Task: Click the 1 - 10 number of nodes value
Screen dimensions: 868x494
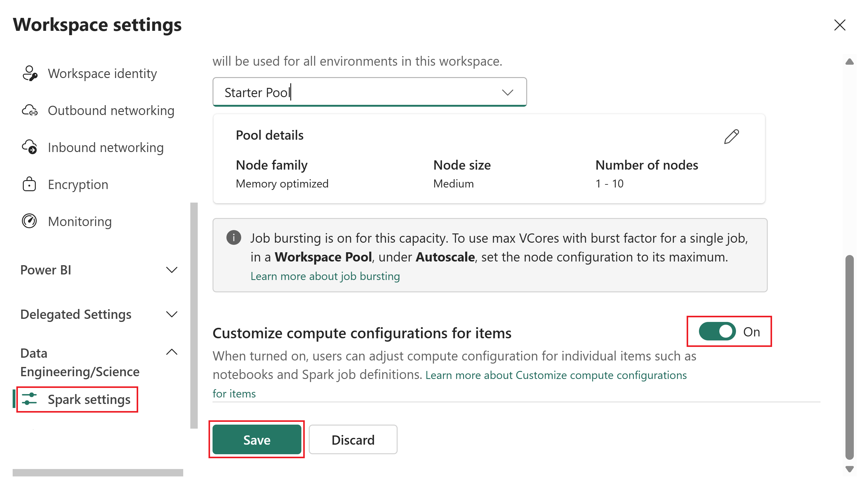Action: point(610,183)
